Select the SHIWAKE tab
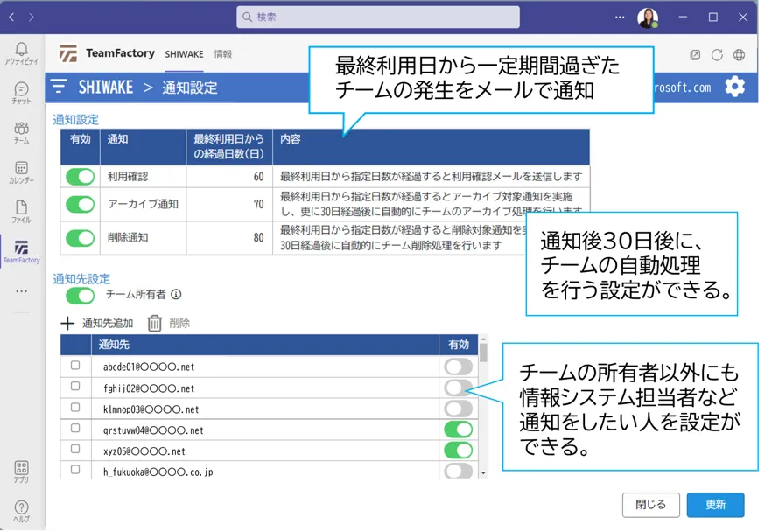Image resolution: width=772 pixels, height=532 pixels. pyautogui.click(x=184, y=54)
